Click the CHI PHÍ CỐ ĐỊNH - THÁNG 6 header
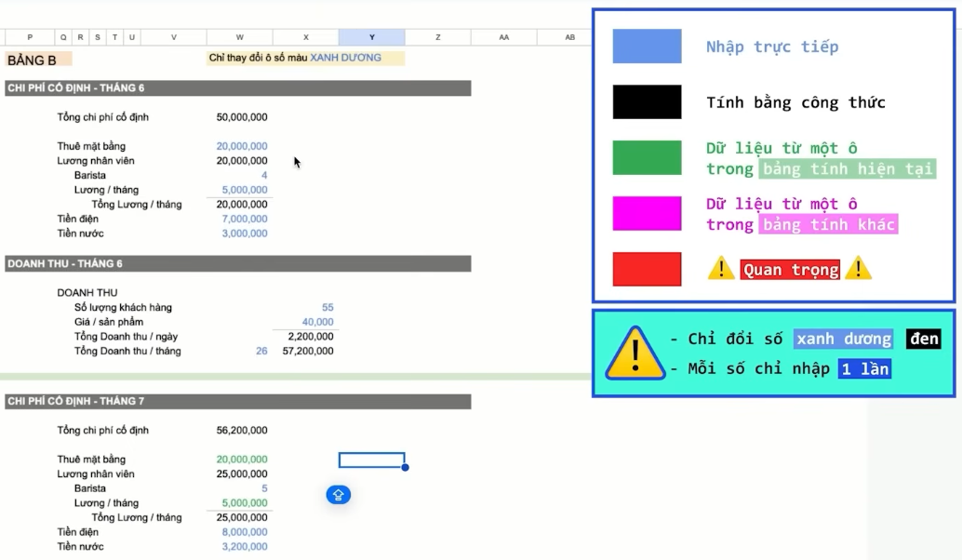 click(x=238, y=88)
